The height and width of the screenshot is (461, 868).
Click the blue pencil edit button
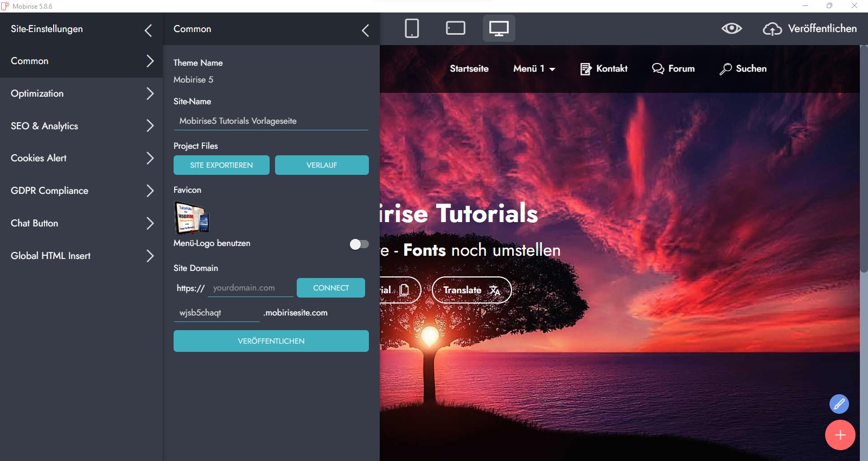pyautogui.click(x=839, y=404)
